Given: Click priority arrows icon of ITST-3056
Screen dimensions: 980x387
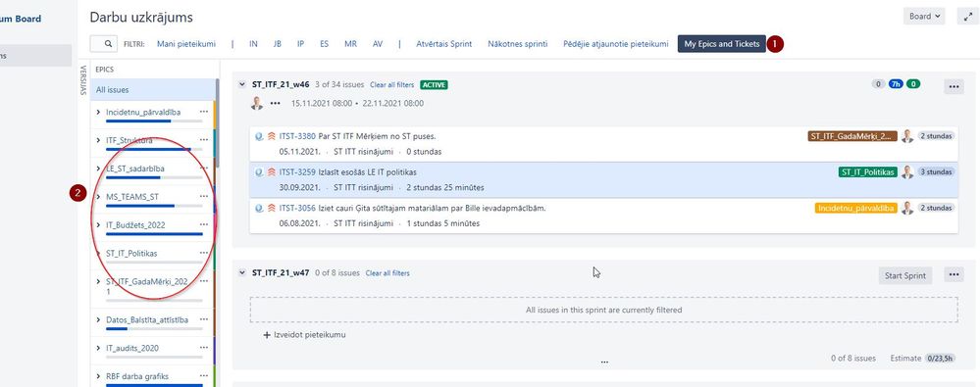Looking at the screenshot, I should (272, 209).
